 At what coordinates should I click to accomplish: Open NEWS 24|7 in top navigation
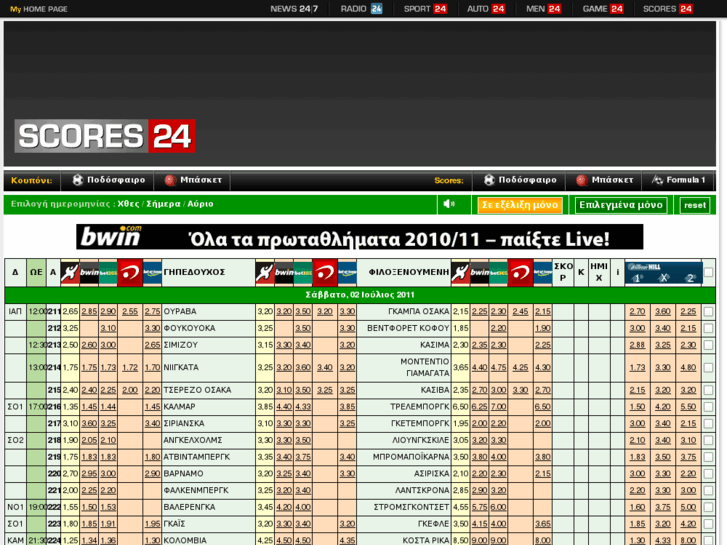click(x=294, y=9)
